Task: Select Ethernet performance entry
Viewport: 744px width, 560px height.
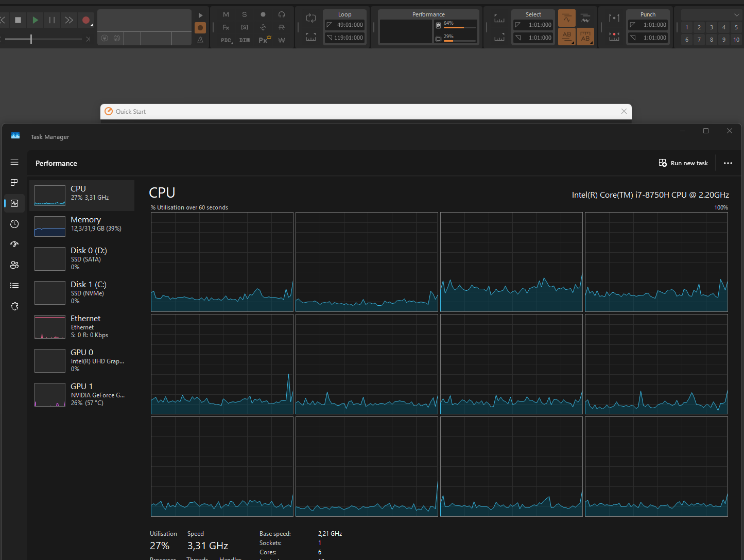Action: click(82, 327)
